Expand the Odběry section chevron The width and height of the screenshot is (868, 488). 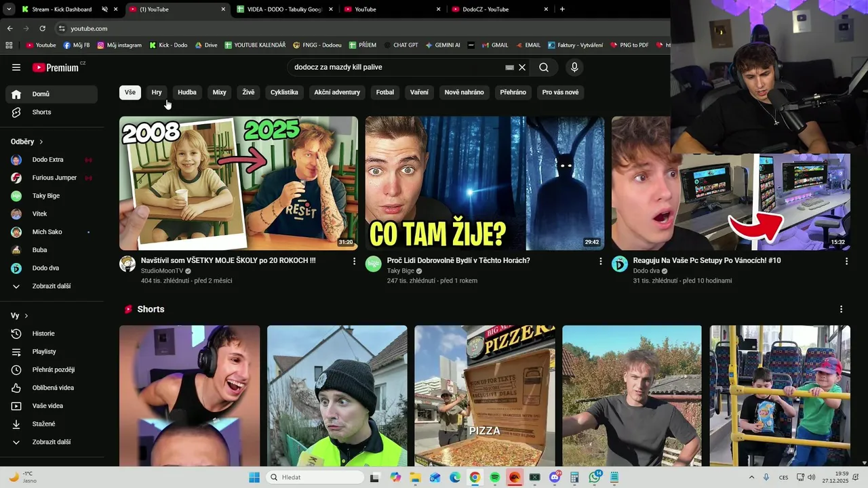click(41, 142)
